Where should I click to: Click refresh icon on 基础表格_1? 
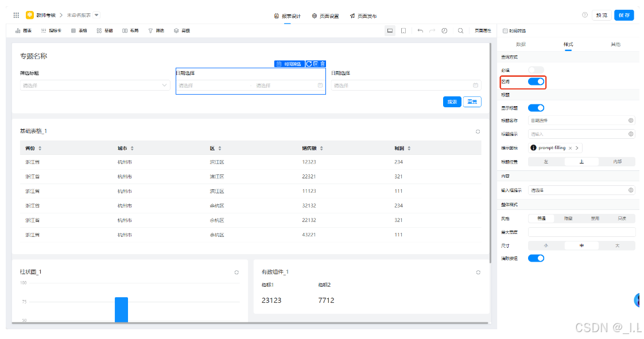pyautogui.click(x=478, y=132)
